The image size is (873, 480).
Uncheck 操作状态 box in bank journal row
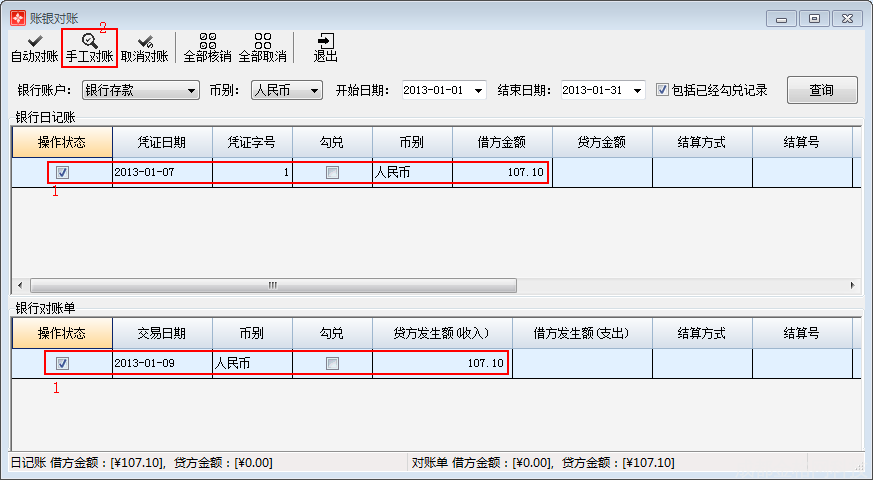pos(62,172)
